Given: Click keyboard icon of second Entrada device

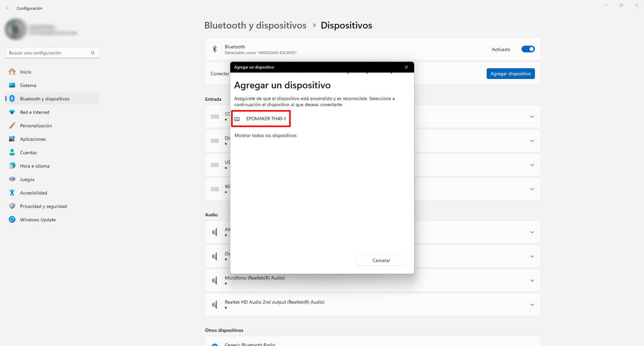Looking at the screenshot, I should pyautogui.click(x=214, y=141).
